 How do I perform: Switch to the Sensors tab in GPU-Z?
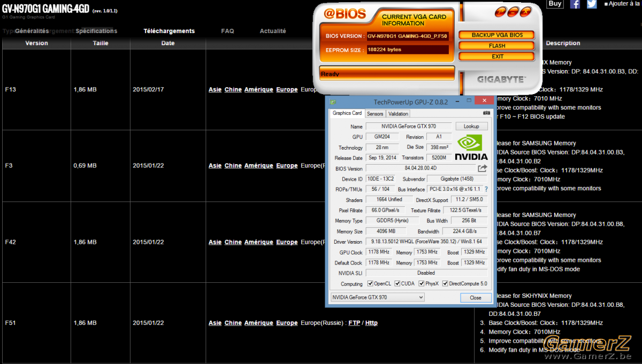pyautogui.click(x=375, y=114)
